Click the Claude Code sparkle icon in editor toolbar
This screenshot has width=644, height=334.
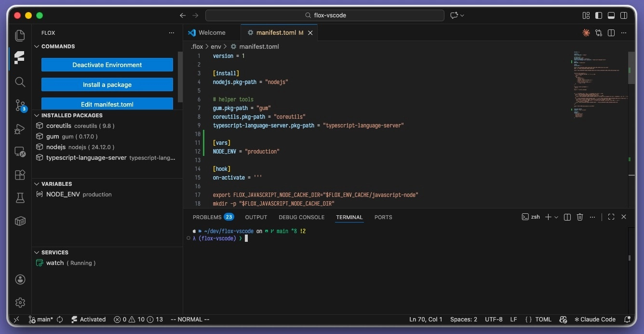586,33
